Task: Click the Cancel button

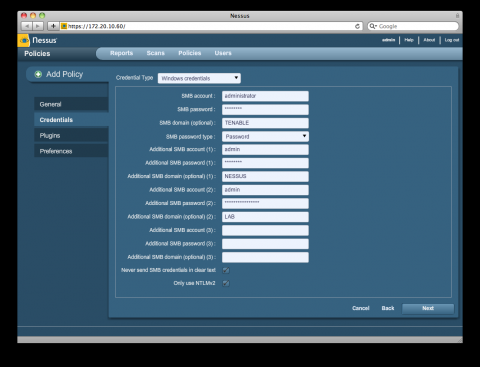Action: (x=361, y=308)
